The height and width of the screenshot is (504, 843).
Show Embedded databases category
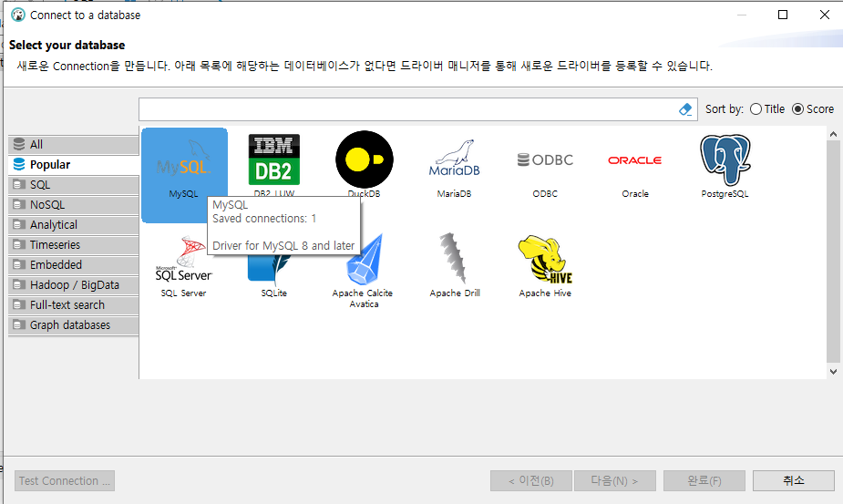pos(74,264)
